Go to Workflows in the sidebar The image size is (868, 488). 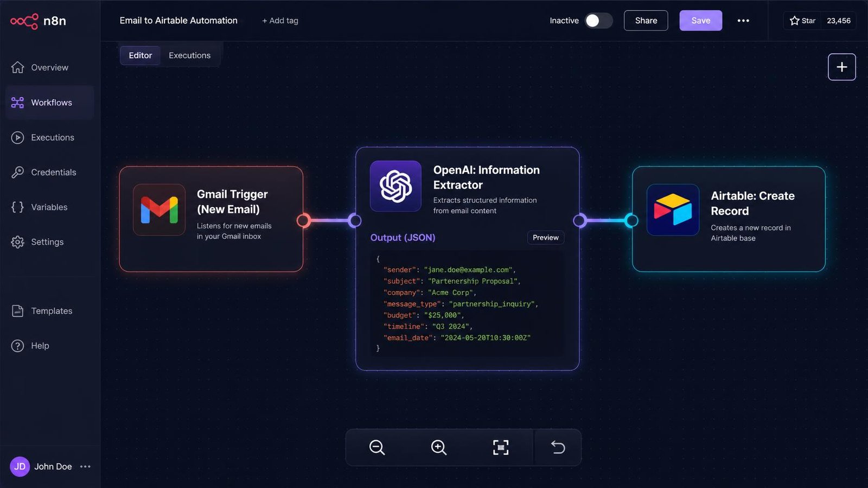coord(49,103)
